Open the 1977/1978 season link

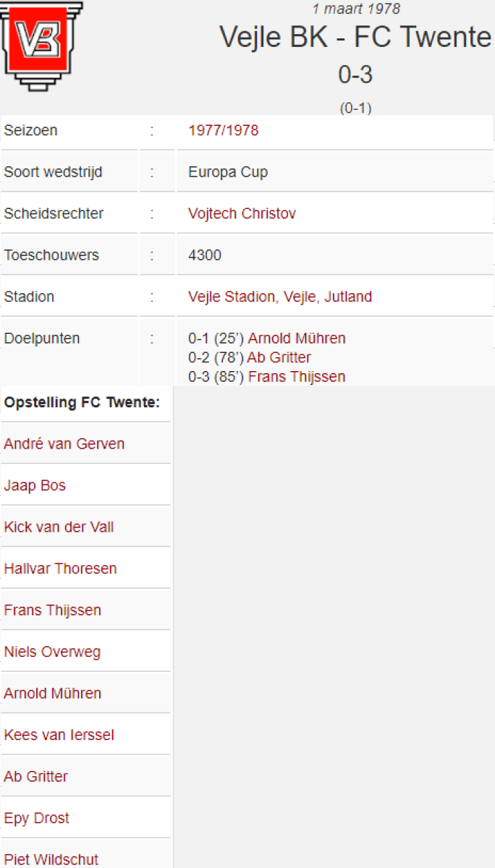coord(223,131)
